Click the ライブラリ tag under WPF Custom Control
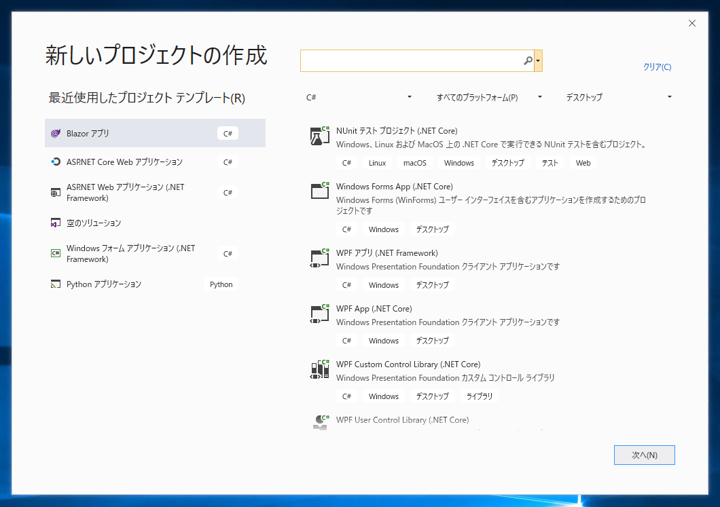Viewport: 720px width, 507px height. pyautogui.click(x=479, y=396)
